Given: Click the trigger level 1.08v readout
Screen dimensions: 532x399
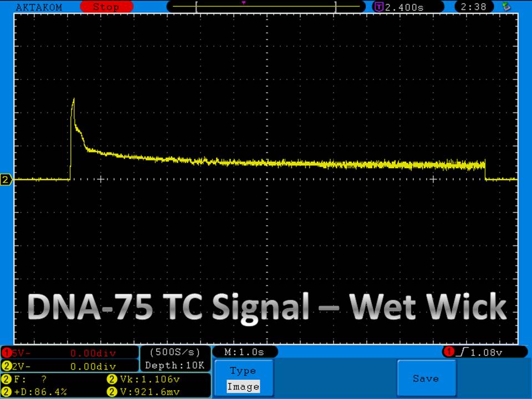Looking at the screenshot, I should 484,352.
